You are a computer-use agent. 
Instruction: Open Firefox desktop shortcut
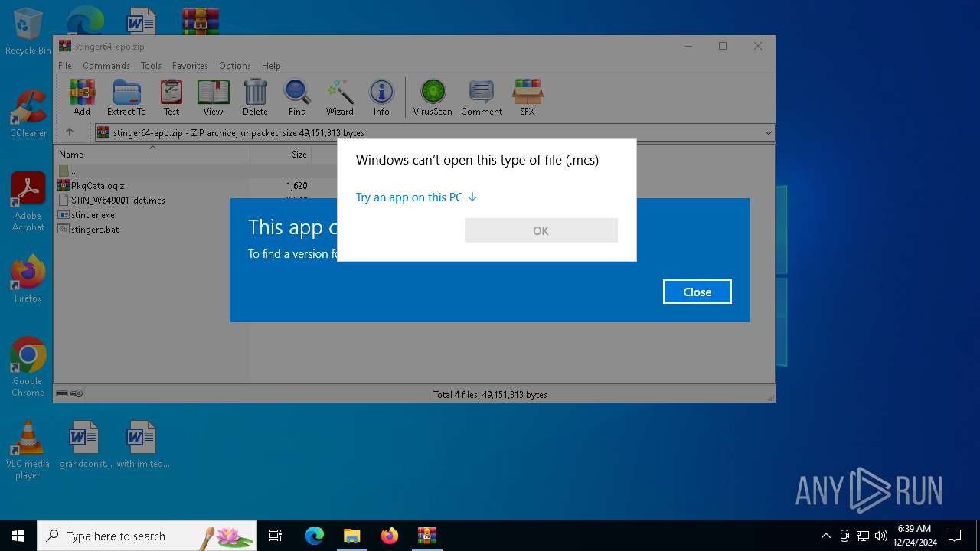(28, 279)
